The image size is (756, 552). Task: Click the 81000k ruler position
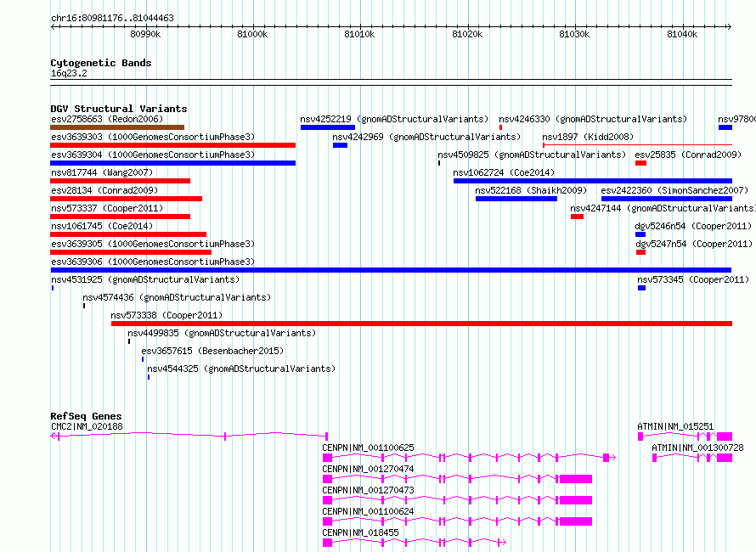coord(252,34)
